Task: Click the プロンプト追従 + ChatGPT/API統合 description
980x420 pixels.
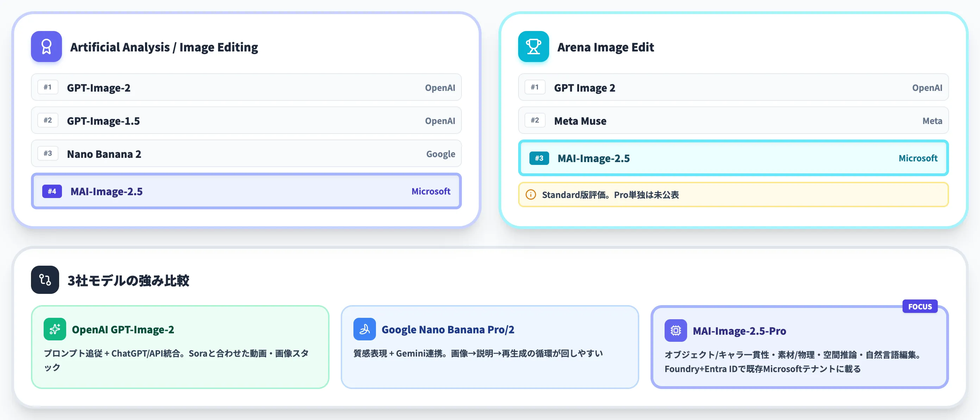Action: pos(176,360)
